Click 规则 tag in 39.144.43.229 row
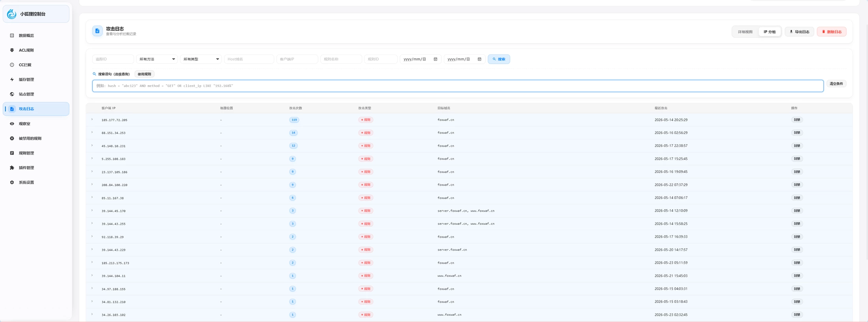The image size is (868, 322). (366, 250)
